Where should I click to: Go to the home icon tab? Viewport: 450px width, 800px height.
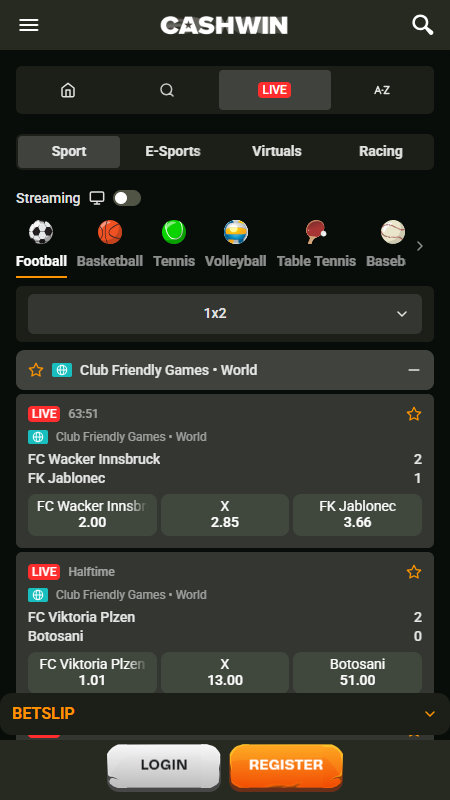tap(68, 90)
